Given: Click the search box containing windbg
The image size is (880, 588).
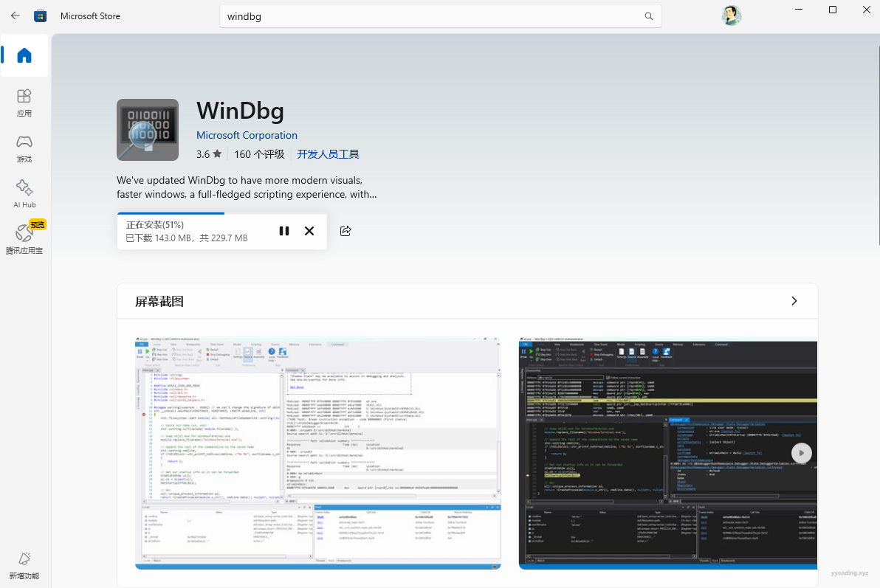Looking at the screenshot, I should (x=428, y=16).
